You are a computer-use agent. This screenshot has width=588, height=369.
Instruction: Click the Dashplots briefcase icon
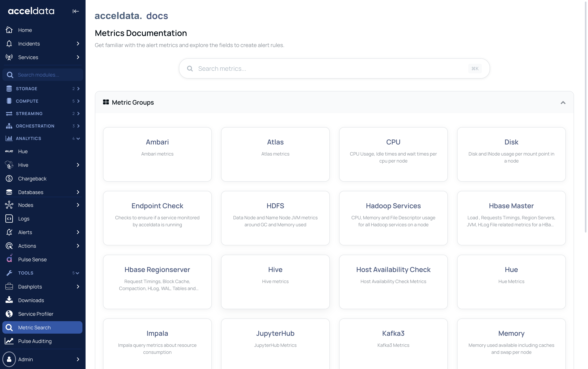pos(9,287)
